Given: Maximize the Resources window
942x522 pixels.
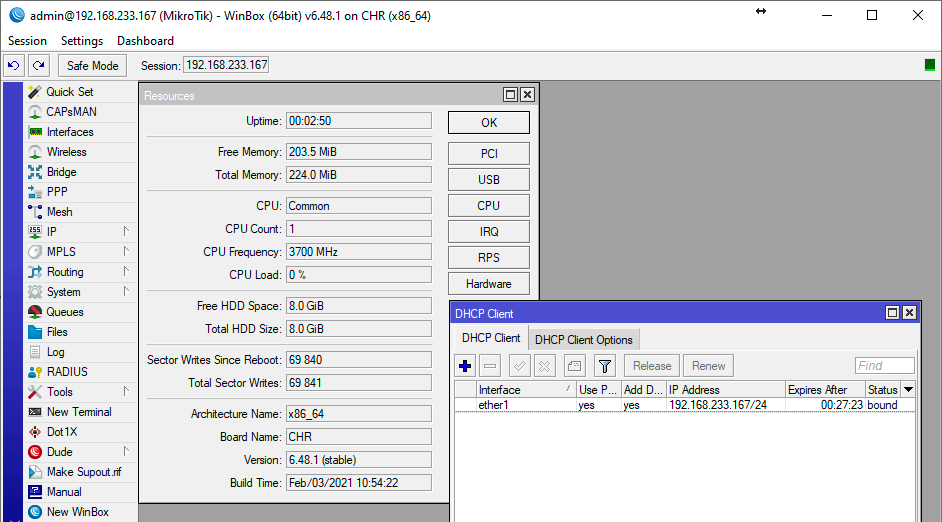Looking at the screenshot, I should point(510,94).
